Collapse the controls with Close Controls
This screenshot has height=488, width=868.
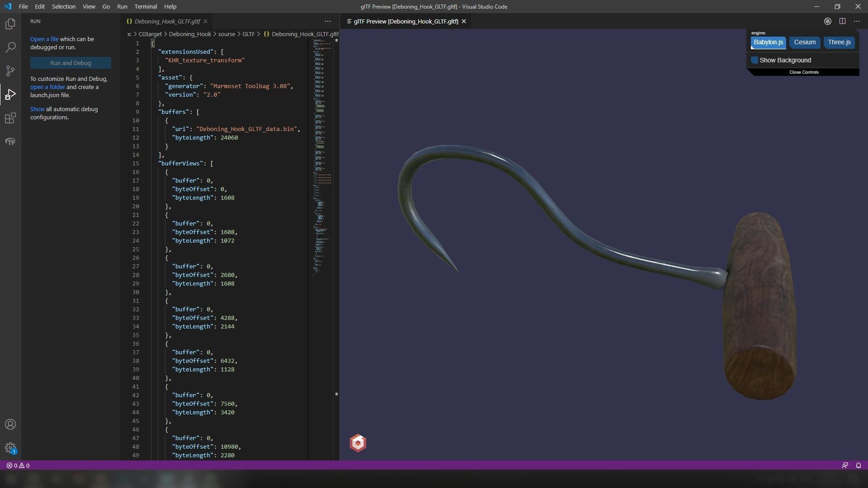(x=803, y=72)
